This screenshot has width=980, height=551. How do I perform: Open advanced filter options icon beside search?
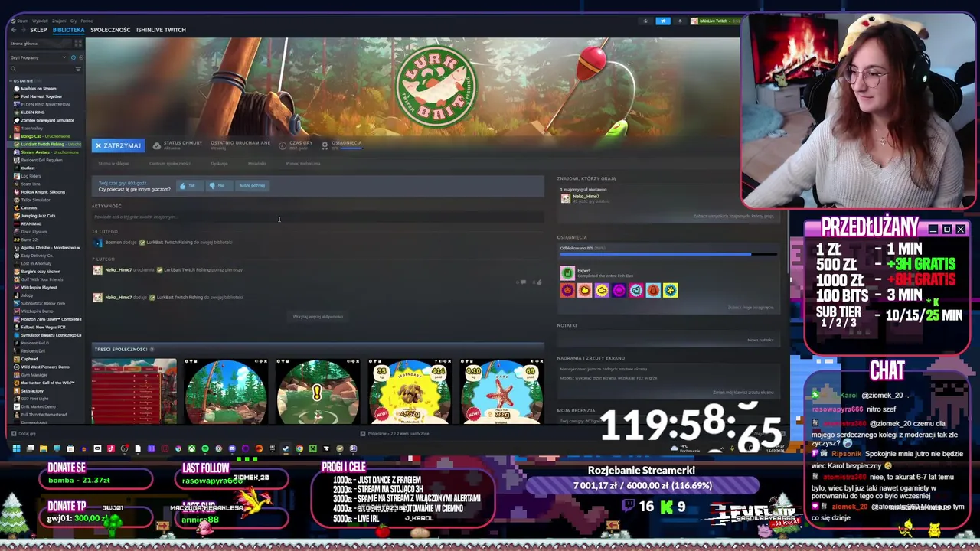coord(77,69)
